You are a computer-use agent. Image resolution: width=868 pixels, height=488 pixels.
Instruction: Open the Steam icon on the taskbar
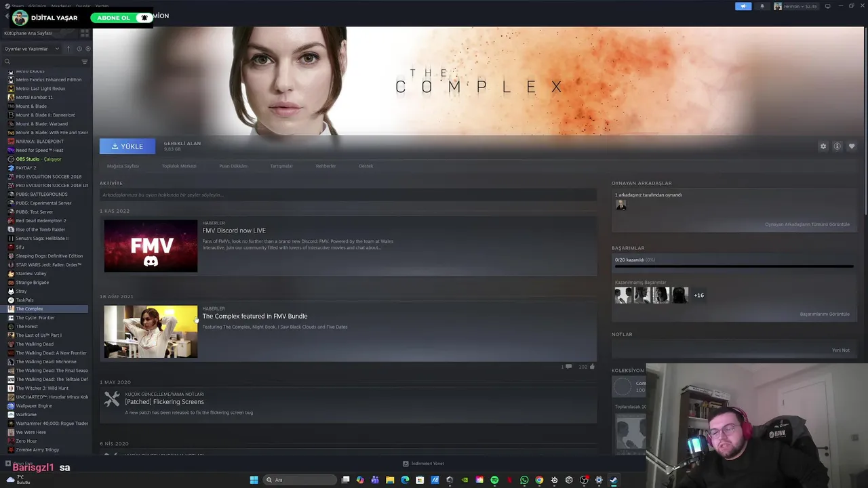click(x=614, y=480)
